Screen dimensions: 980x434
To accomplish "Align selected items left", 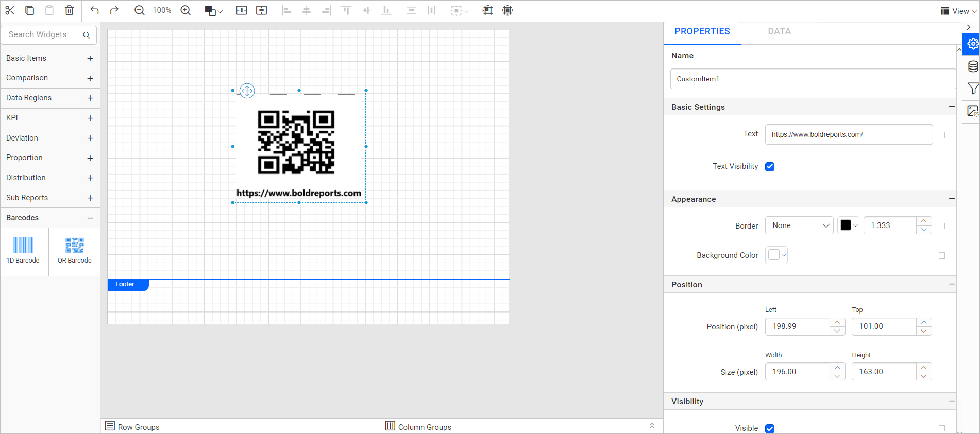I will (x=287, y=10).
